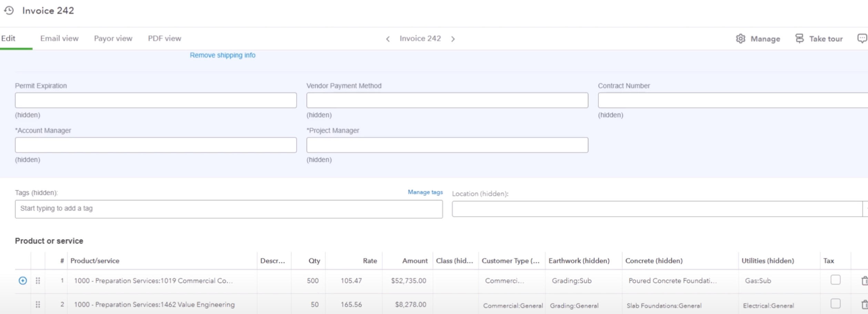Click the invoice history clock icon

pyautogui.click(x=9, y=11)
